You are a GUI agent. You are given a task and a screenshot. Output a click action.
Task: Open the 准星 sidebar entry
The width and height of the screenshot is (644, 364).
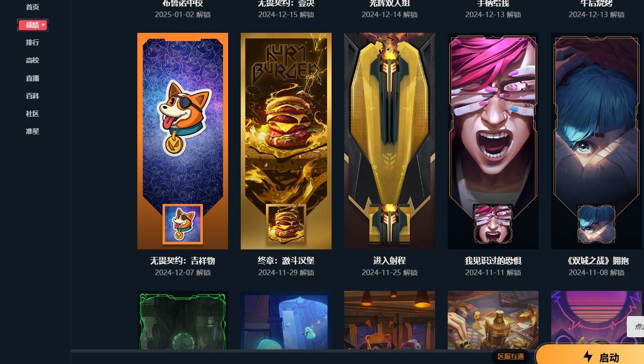[x=32, y=131]
